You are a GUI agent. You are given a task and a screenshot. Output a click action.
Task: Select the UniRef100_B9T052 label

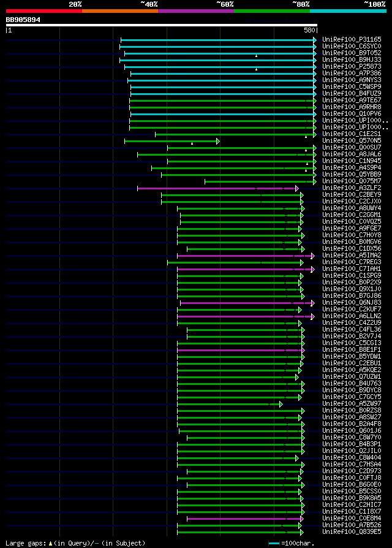pyautogui.click(x=352, y=53)
